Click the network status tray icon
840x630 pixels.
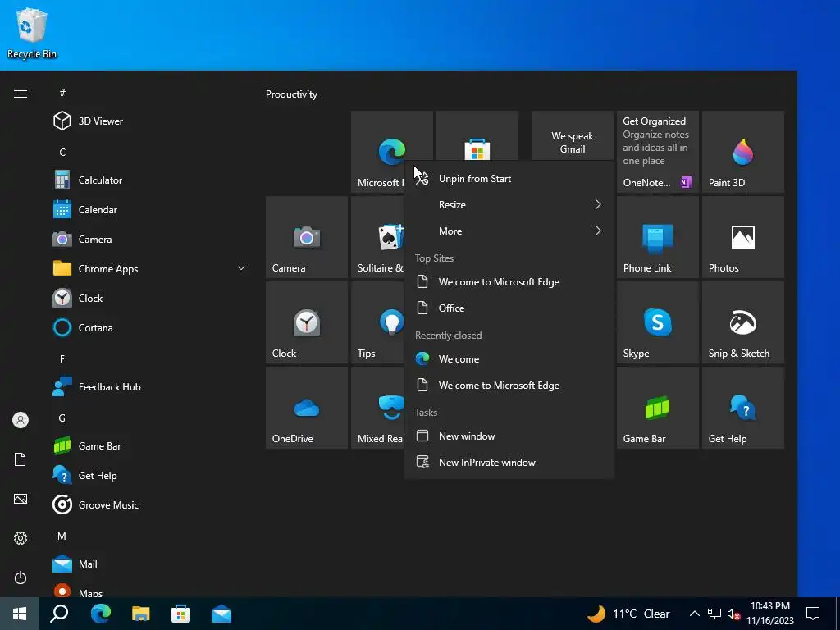coord(714,614)
